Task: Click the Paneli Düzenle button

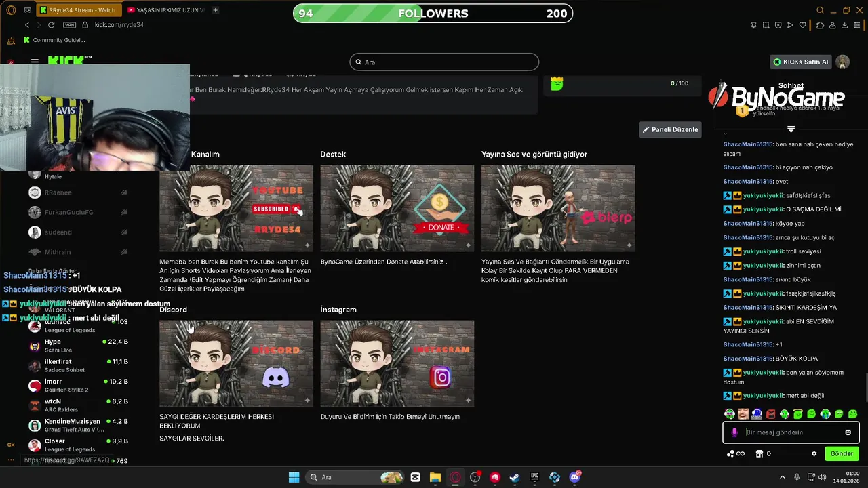Action: tap(670, 129)
